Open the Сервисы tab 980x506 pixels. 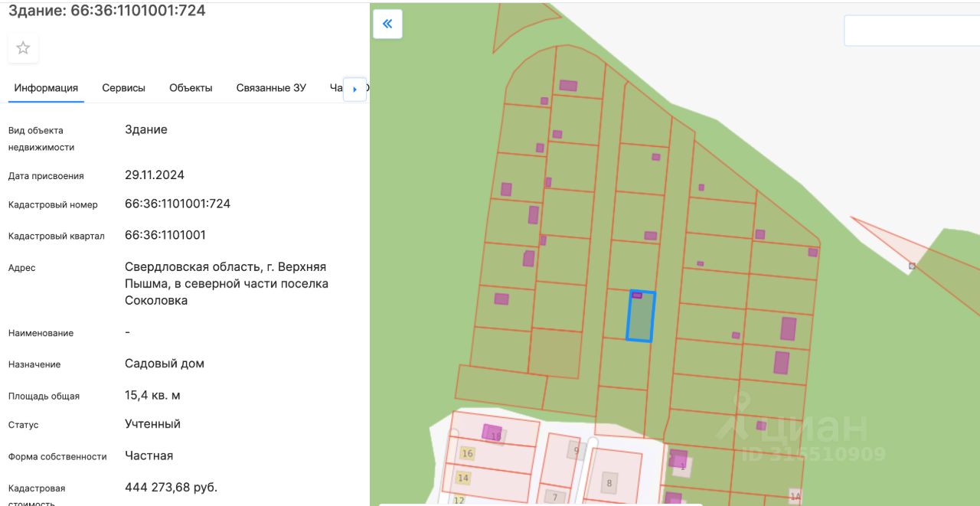[x=124, y=88]
